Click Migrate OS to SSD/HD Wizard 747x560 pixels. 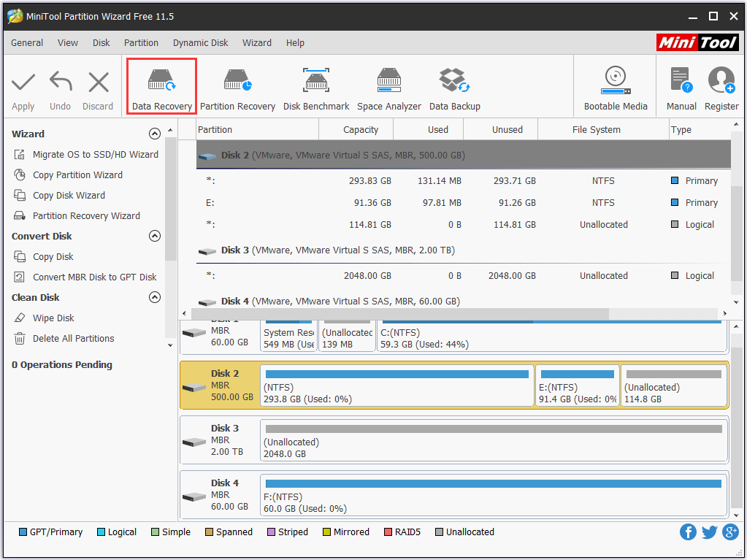tap(95, 155)
